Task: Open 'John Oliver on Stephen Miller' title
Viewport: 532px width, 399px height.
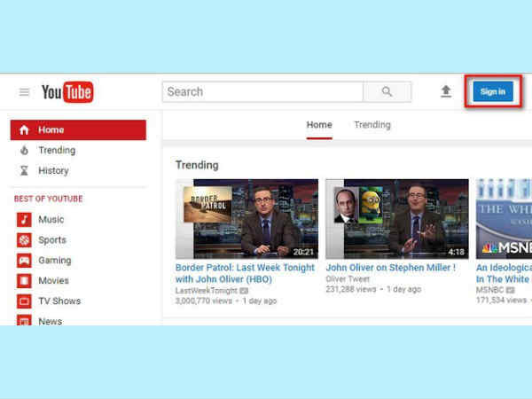Action: pos(391,268)
